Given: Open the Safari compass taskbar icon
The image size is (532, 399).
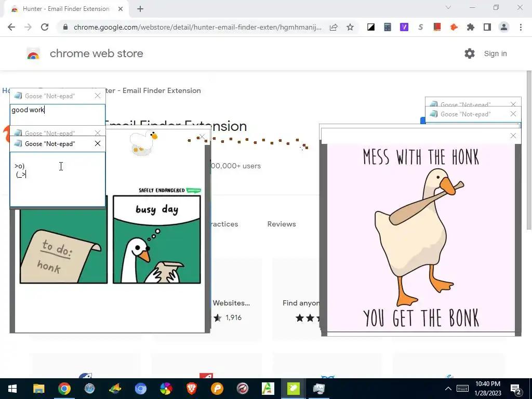Looking at the screenshot, I should point(89,389).
